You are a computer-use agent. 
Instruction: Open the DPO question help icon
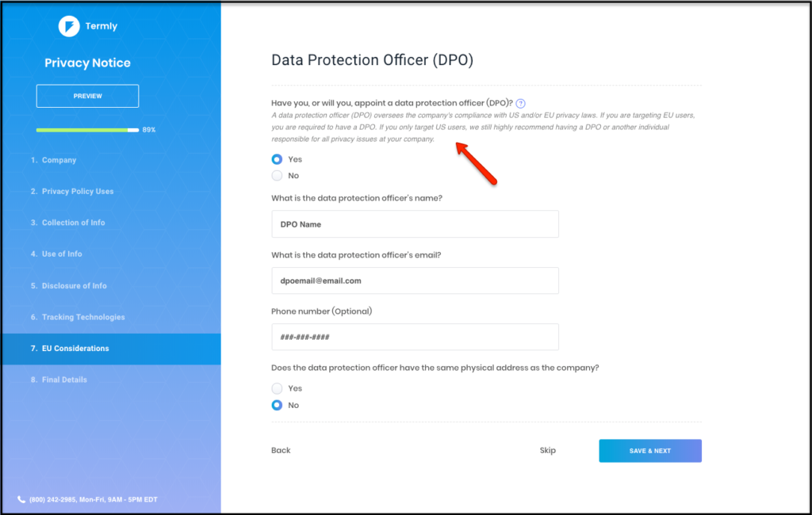520,104
